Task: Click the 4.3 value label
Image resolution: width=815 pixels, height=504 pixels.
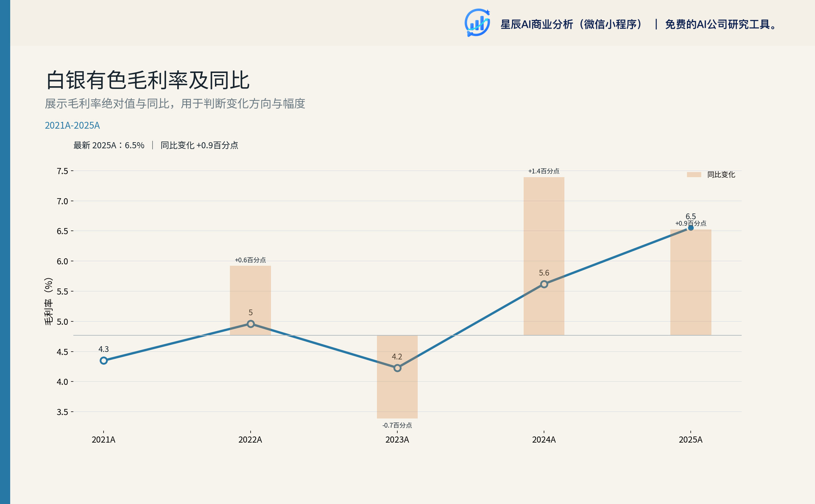Action: click(104, 349)
